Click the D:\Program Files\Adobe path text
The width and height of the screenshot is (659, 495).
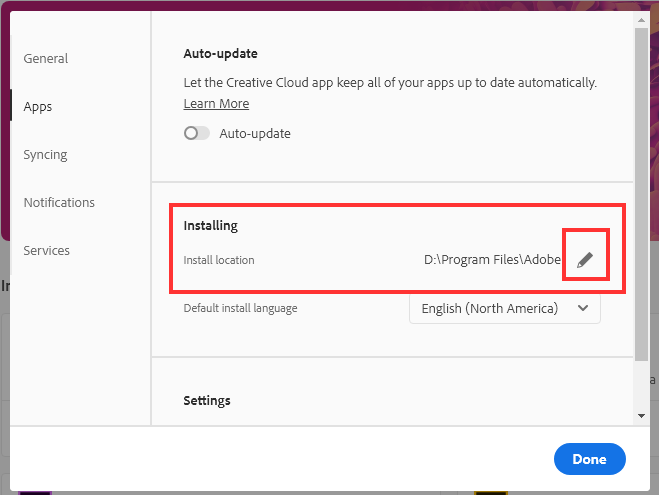pos(494,260)
